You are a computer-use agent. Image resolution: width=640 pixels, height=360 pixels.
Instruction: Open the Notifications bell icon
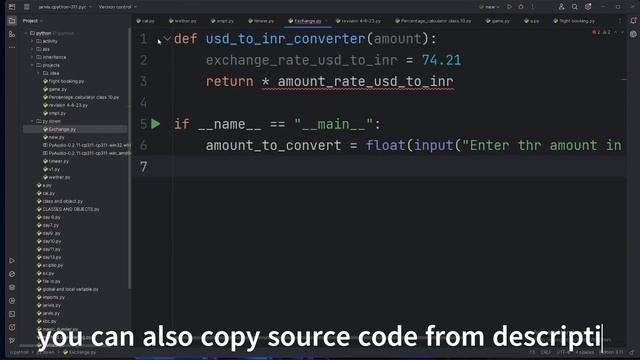tap(633, 21)
